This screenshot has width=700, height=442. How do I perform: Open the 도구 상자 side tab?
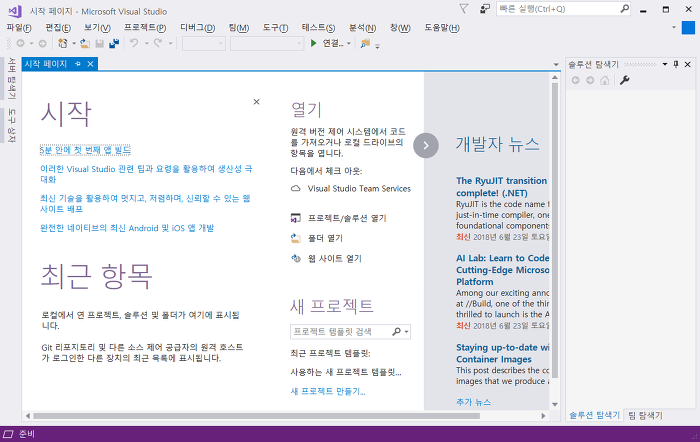pos(12,126)
